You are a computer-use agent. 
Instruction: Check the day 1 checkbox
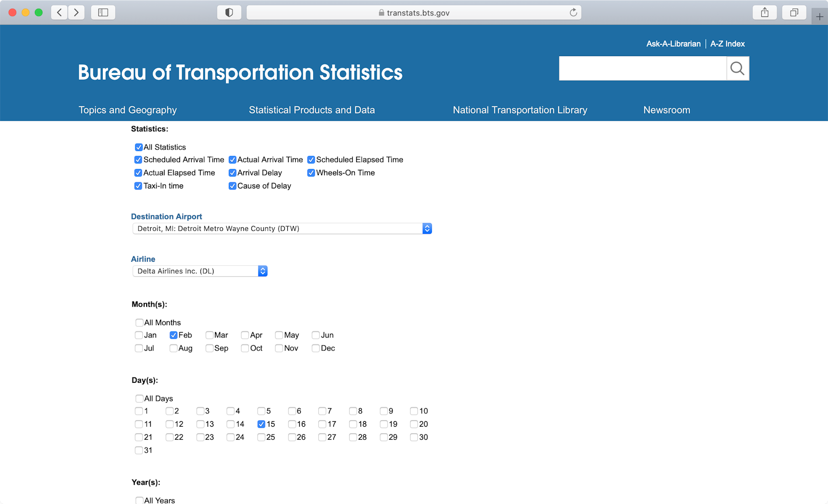coord(139,411)
